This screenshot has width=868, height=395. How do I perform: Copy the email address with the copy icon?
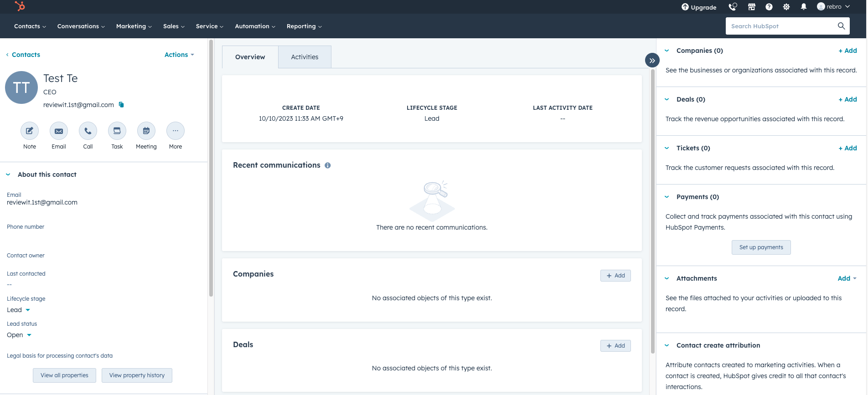click(x=121, y=105)
